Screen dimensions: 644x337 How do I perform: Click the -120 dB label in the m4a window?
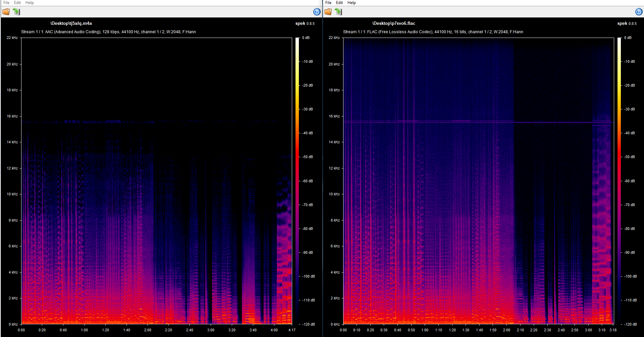(x=309, y=324)
